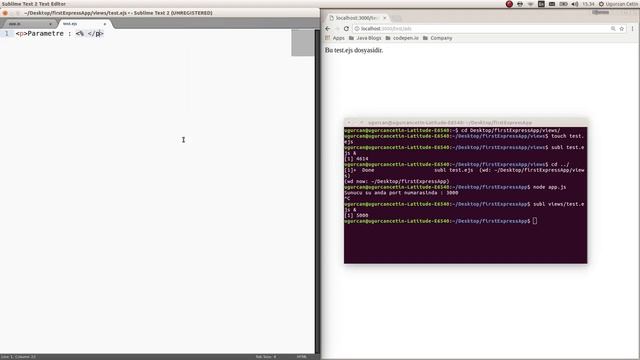View site information icon in address bar
The width and height of the screenshot is (640, 360).
tap(357, 29)
